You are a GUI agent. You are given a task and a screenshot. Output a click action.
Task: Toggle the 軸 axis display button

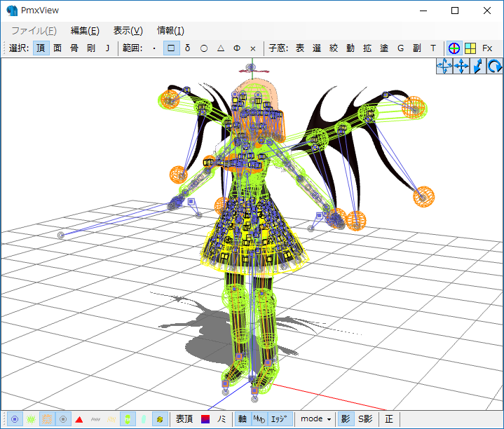(242, 419)
